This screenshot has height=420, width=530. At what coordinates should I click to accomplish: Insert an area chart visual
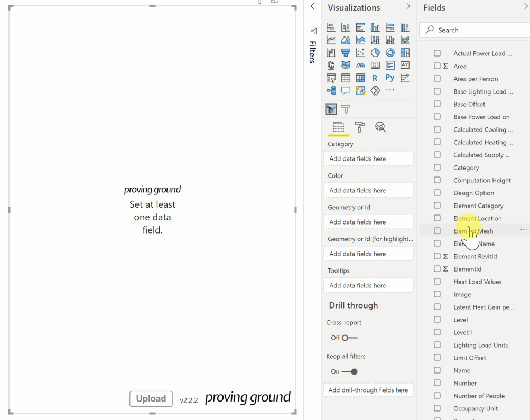point(346,40)
